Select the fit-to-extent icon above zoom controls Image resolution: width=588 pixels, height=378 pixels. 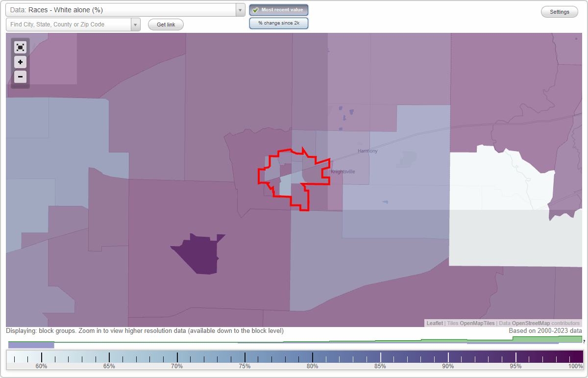[x=20, y=47]
